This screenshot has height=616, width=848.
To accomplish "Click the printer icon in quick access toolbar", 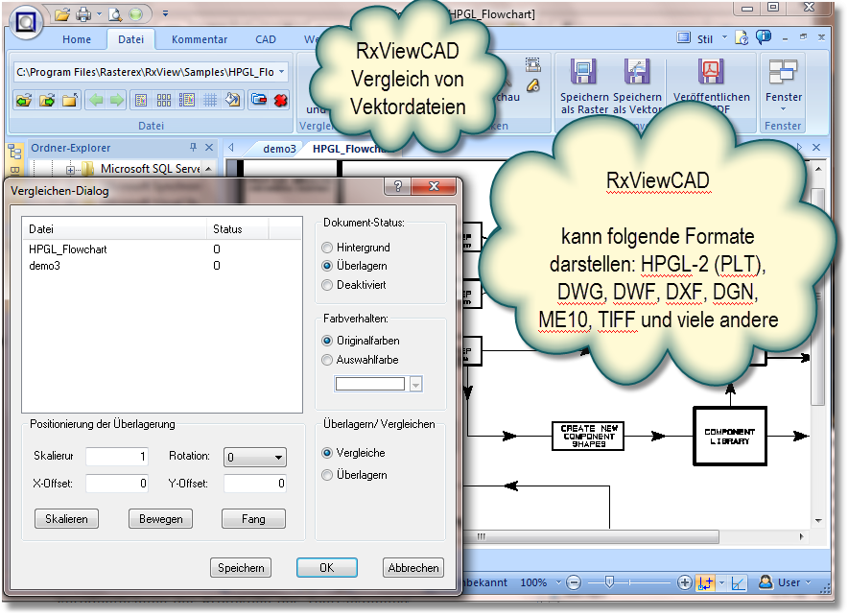I will tap(83, 14).
